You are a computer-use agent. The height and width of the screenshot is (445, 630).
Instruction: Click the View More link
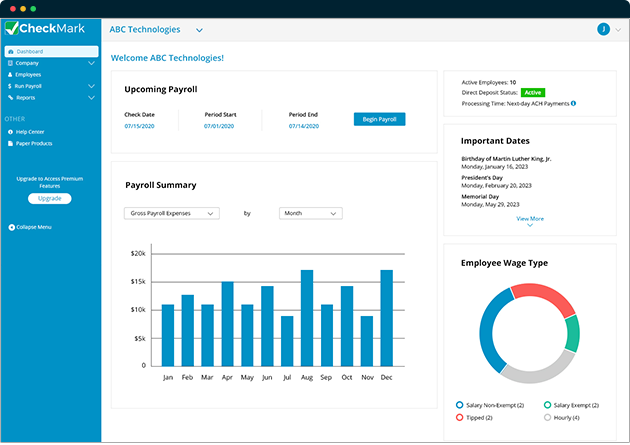(x=530, y=218)
